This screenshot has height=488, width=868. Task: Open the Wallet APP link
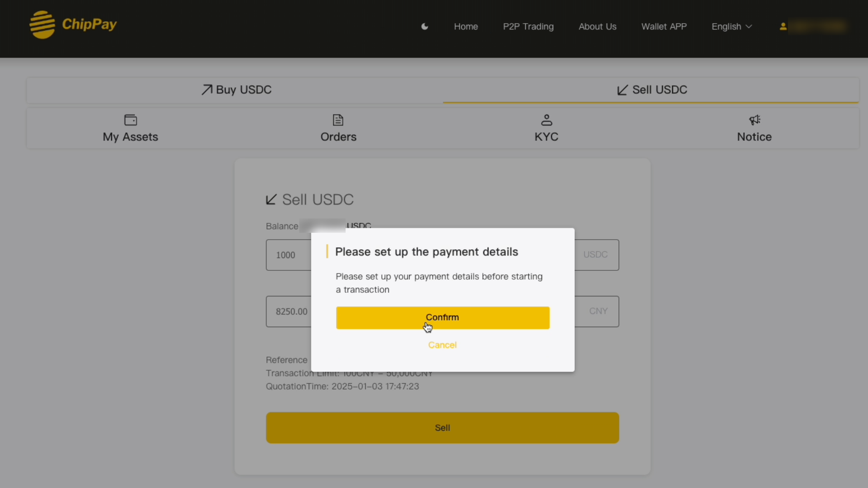tap(664, 26)
